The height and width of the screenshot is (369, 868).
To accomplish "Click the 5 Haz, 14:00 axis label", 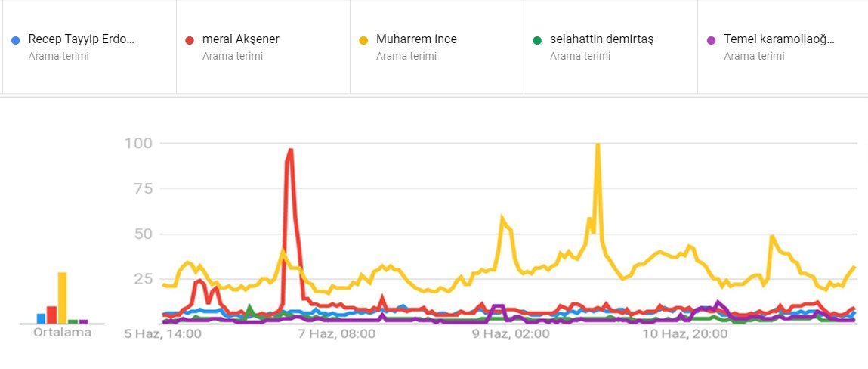I will pos(163,333).
